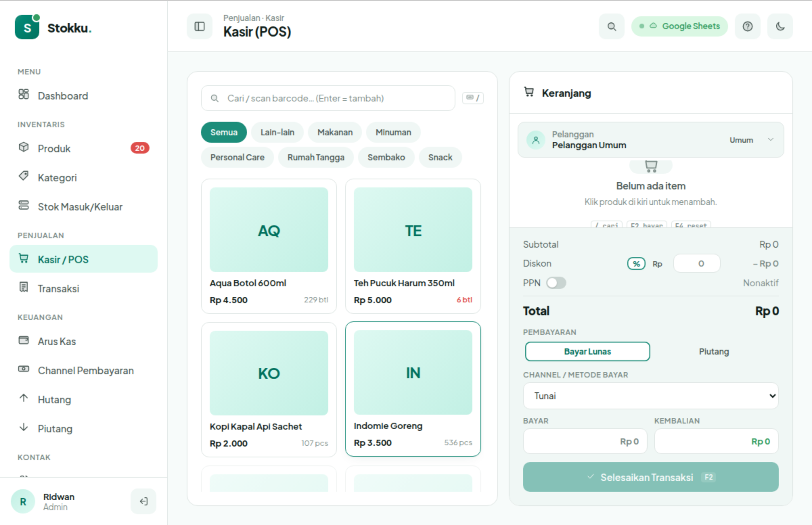This screenshot has height=525, width=812.
Task: Click the 6 btl stock text
Action: coord(464,300)
